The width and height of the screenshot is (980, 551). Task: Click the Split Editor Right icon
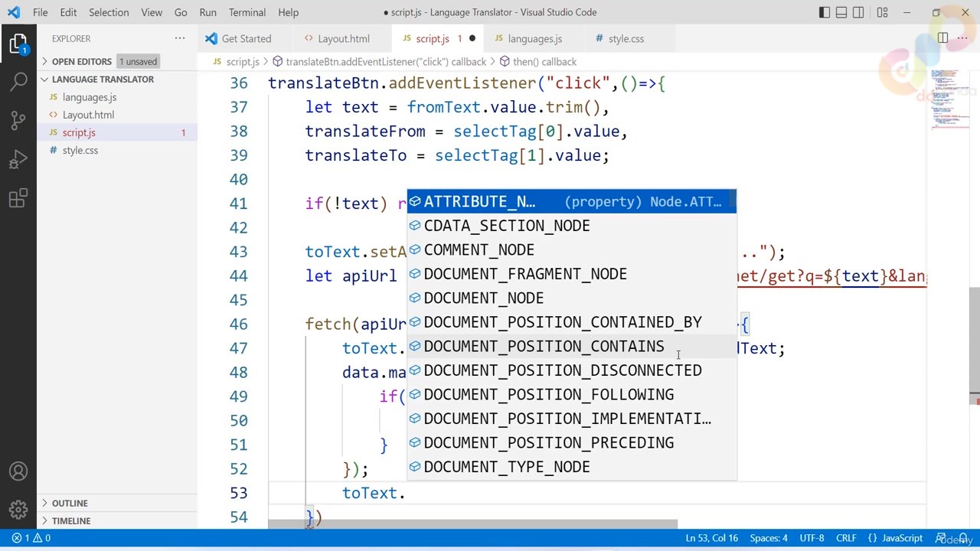tap(942, 38)
